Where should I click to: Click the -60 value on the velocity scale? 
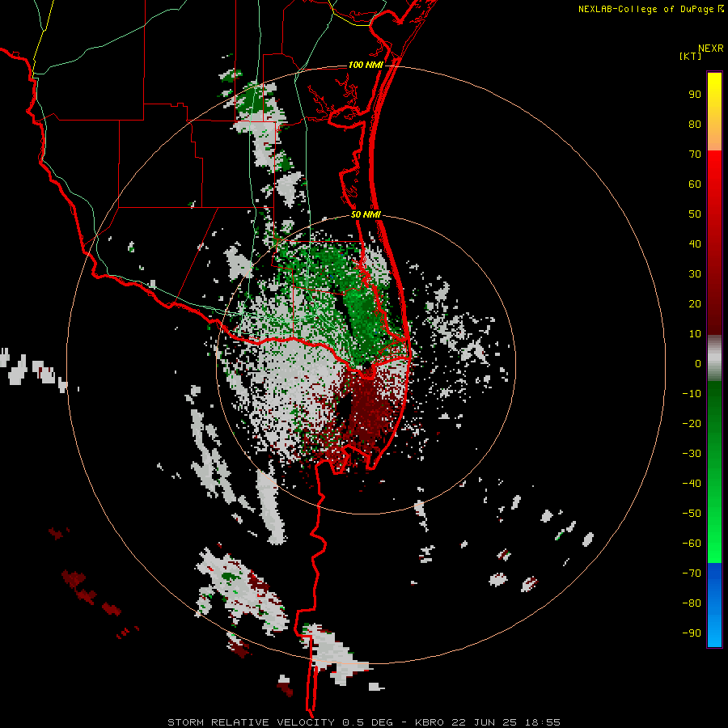pyautogui.click(x=692, y=544)
